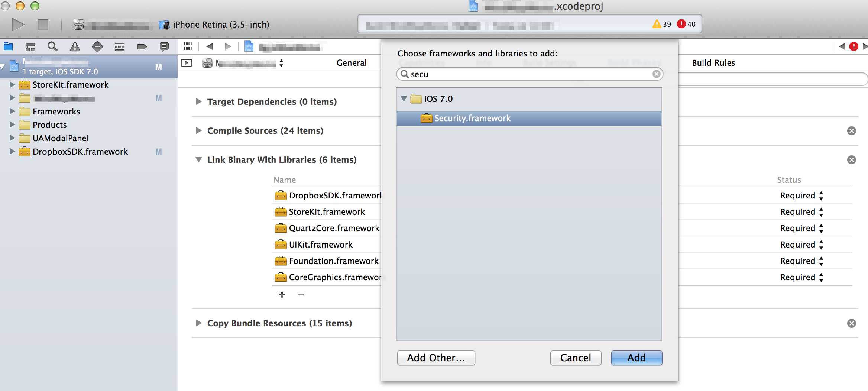The height and width of the screenshot is (391, 868).
Task: Cancel the add frameworks dialog
Action: [x=576, y=358]
